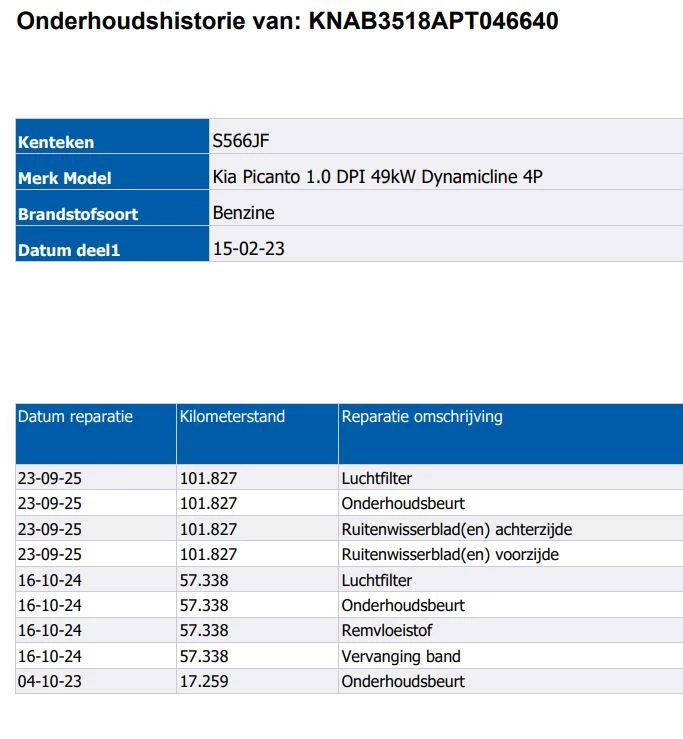Select the Ruitenwisserblad(en) achterzijde entry
The height and width of the screenshot is (739, 683).
click(x=456, y=529)
